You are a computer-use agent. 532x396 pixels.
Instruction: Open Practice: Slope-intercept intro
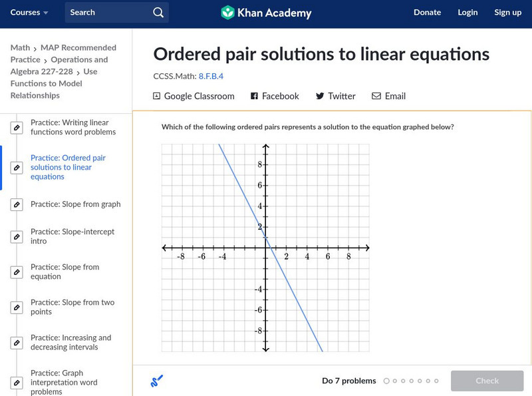tap(72, 236)
